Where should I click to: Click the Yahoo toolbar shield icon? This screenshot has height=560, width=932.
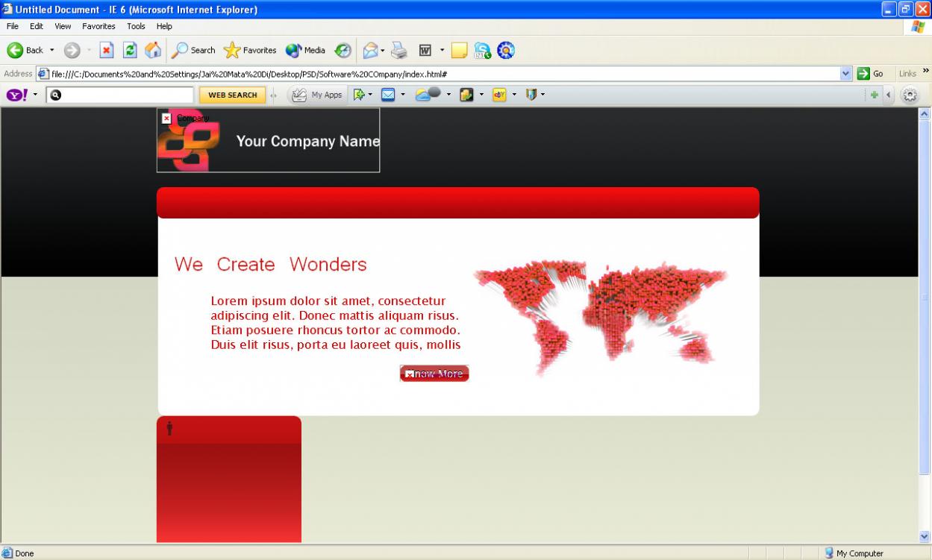pos(531,94)
